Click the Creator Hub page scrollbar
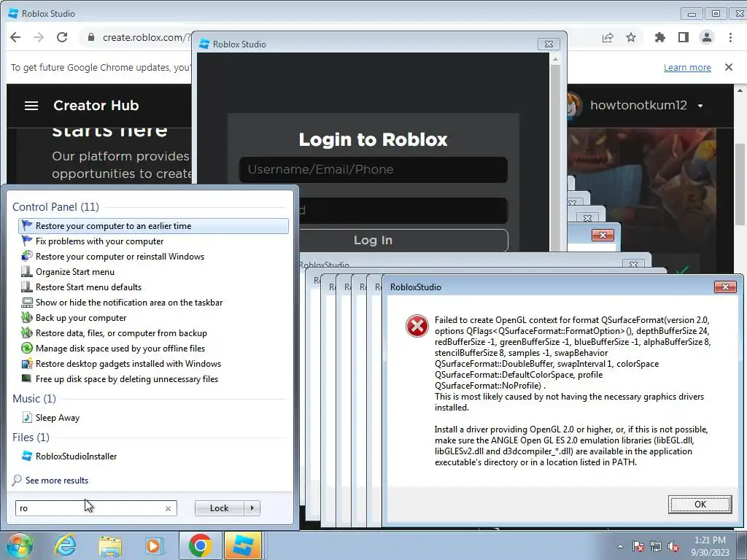Viewport: 747px width, 560px height. 740,186
